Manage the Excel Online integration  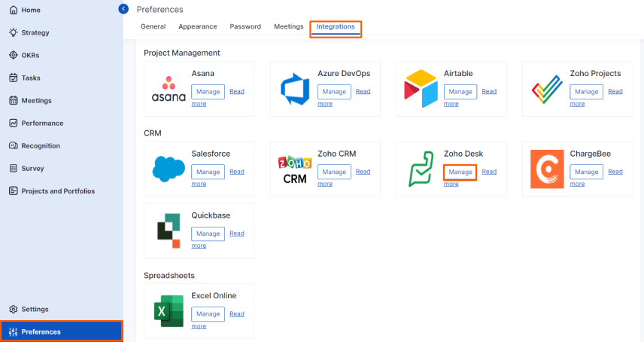pos(208,314)
